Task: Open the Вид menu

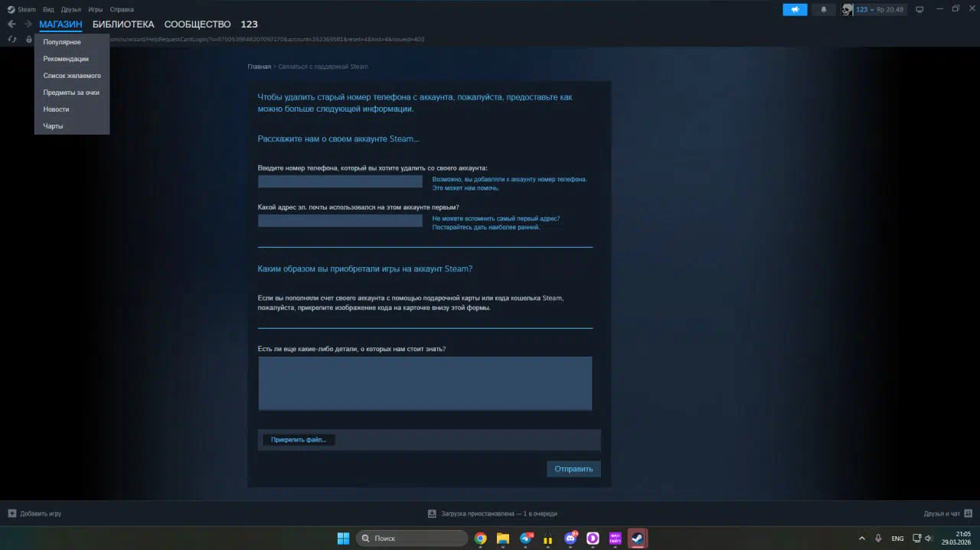Action: click(x=48, y=9)
